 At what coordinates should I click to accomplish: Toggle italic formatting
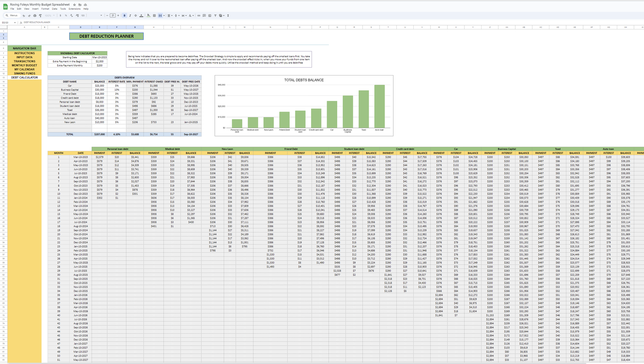click(130, 16)
